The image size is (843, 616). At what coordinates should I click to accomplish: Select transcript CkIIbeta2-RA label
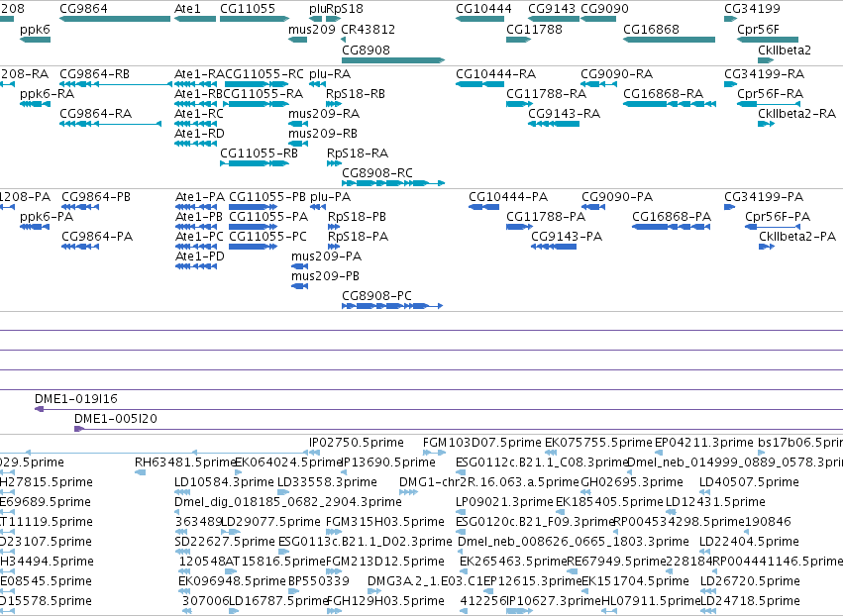[x=797, y=114]
